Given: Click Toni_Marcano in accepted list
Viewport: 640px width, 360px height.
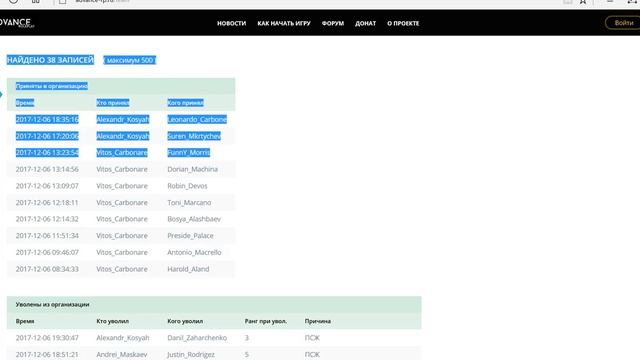Looking at the screenshot, I should pos(189,202).
